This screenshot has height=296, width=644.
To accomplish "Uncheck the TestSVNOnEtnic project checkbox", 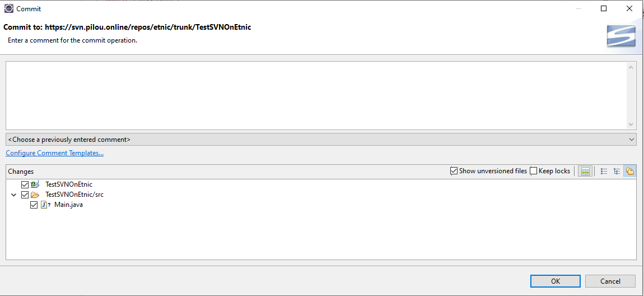I will (25, 184).
